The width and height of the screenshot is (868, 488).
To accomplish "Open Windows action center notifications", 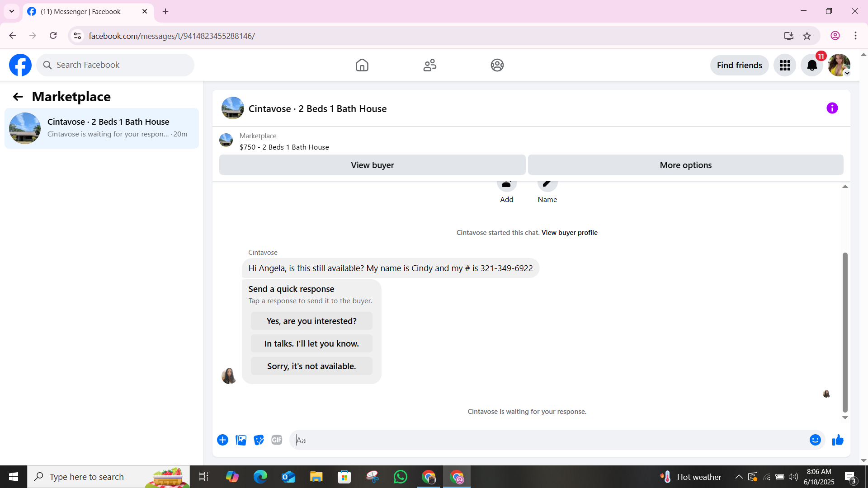I will (850, 477).
